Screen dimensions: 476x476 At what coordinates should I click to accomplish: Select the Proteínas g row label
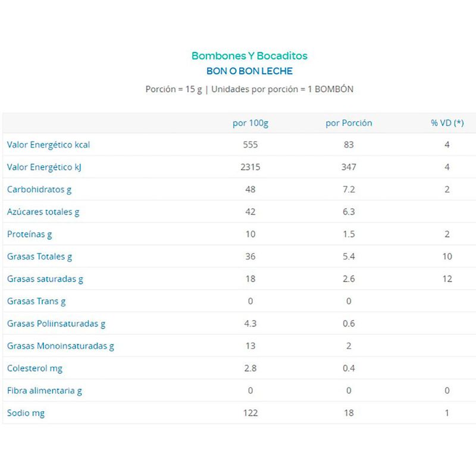pyautogui.click(x=30, y=234)
